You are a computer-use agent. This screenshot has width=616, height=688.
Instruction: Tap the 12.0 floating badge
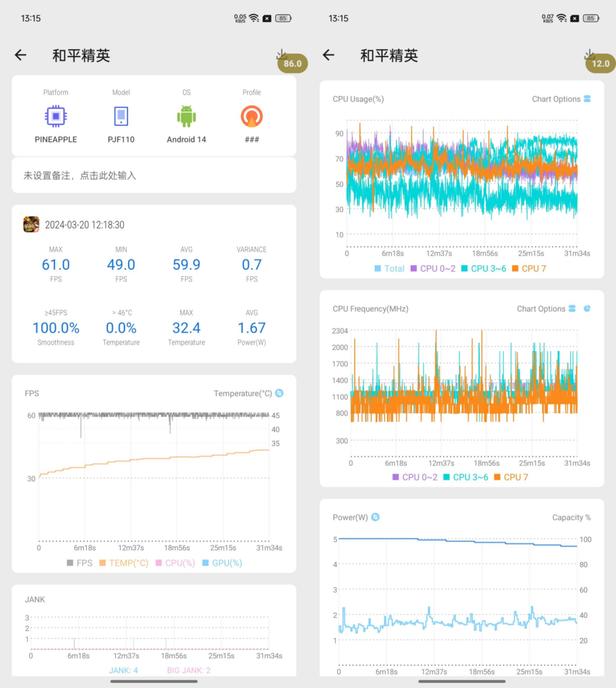click(600, 63)
